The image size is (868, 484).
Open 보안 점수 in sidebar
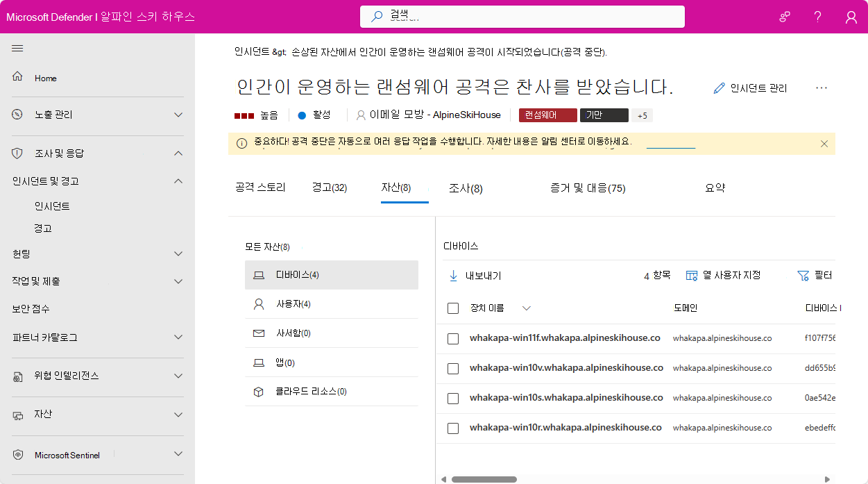coord(31,309)
